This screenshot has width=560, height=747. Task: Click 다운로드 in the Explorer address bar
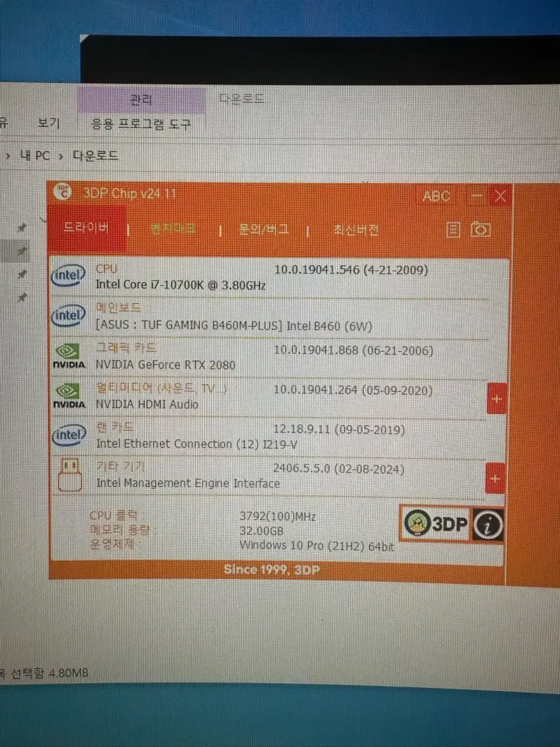(95, 156)
